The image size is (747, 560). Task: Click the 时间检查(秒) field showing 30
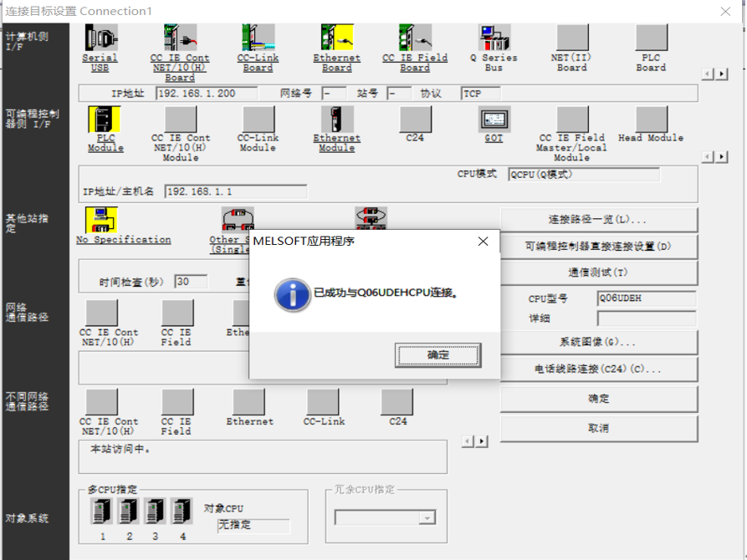(191, 282)
